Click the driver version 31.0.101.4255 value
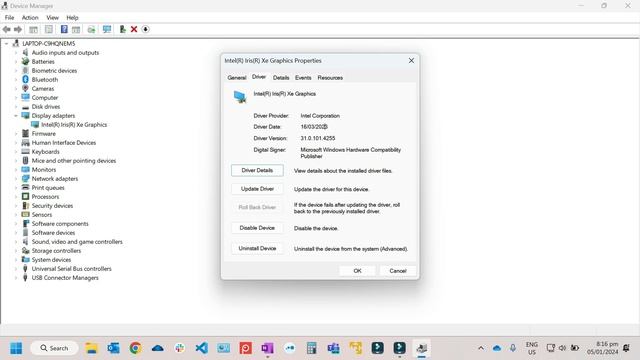 (x=318, y=138)
